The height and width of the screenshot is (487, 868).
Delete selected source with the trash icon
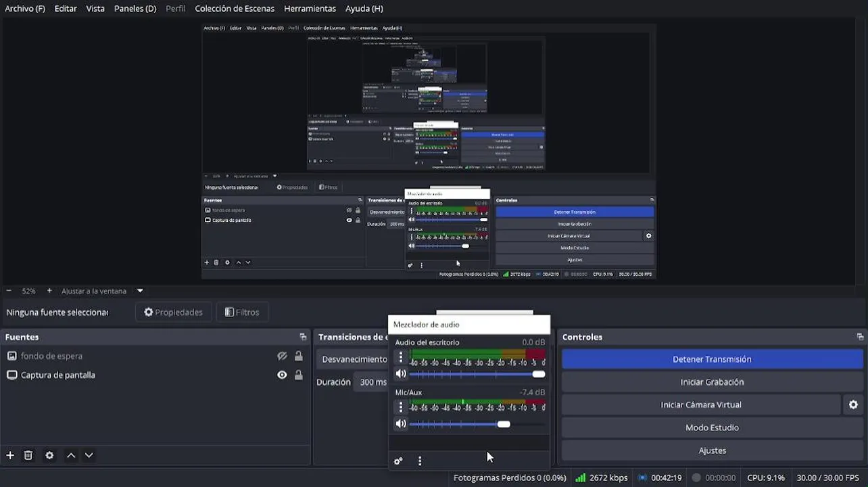click(x=28, y=455)
